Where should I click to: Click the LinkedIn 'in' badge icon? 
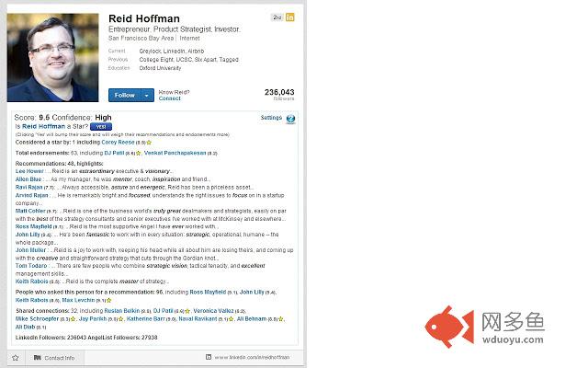[x=290, y=17]
